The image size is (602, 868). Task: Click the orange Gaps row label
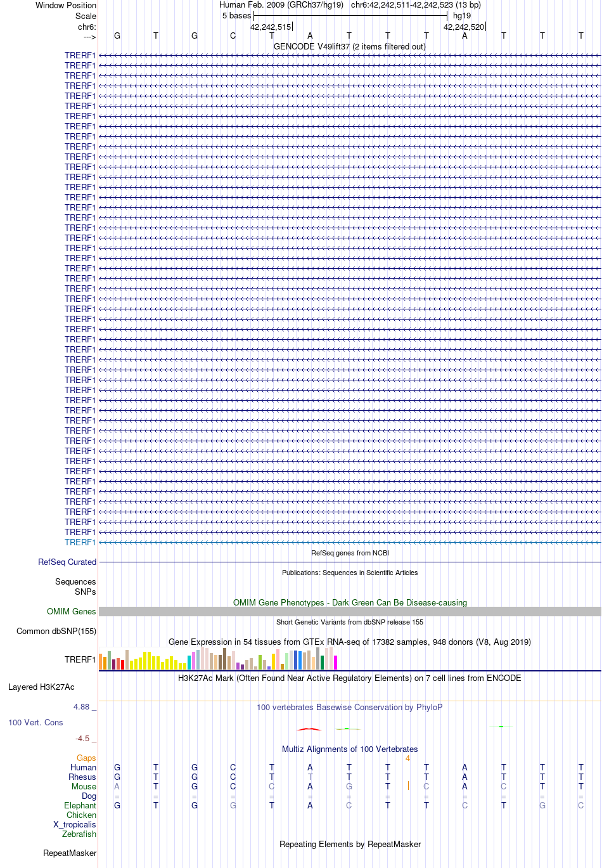coord(86,758)
